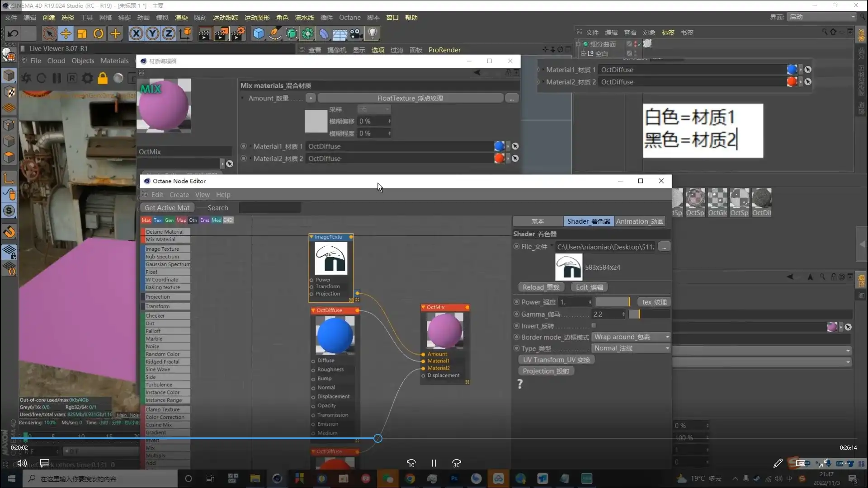868x488 pixels.
Task: Click the Get Active Mat button
Action: (167, 208)
